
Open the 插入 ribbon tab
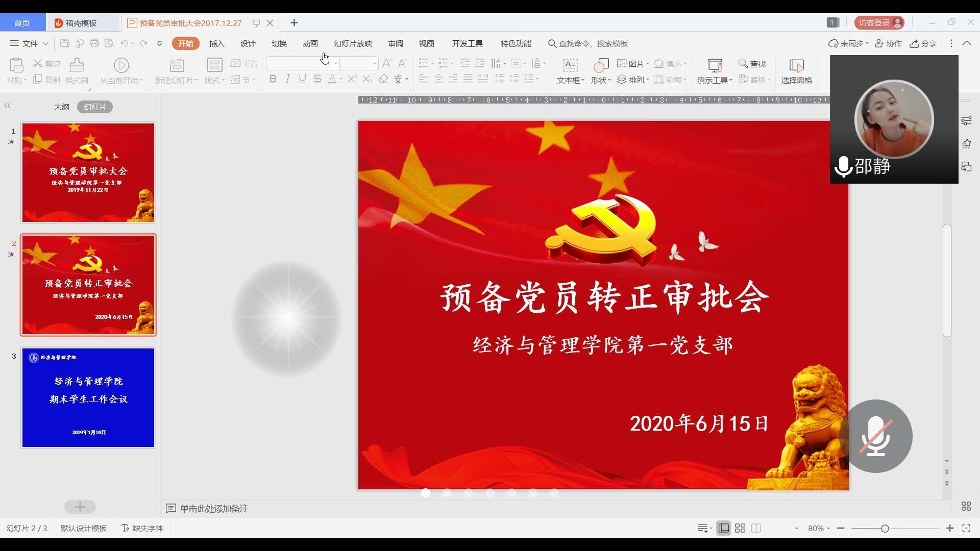(216, 43)
